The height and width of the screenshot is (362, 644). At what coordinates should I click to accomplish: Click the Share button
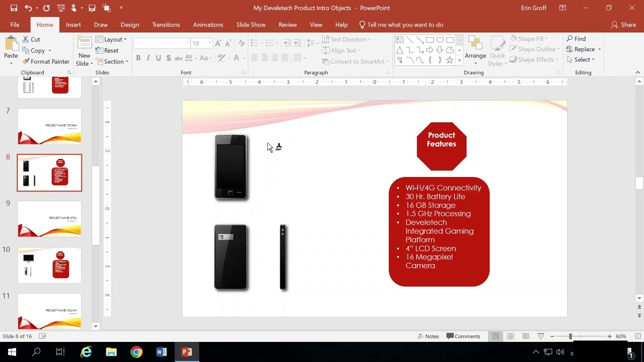[623, 25]
